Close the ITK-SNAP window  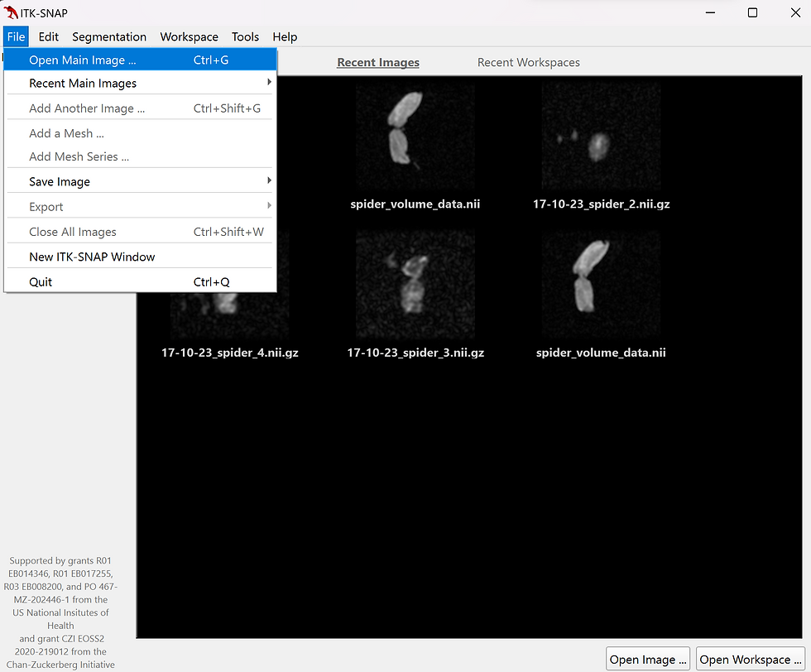795,12
